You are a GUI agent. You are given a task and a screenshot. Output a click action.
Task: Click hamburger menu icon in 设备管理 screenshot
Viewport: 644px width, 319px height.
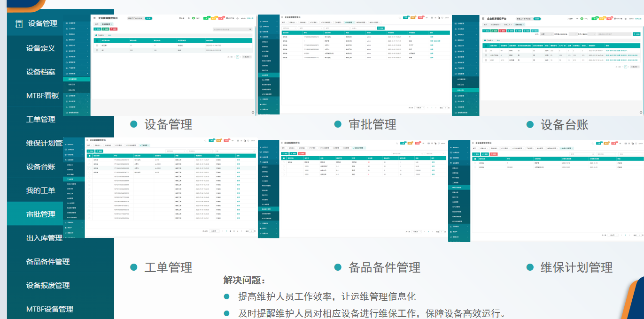pos(94,18)
